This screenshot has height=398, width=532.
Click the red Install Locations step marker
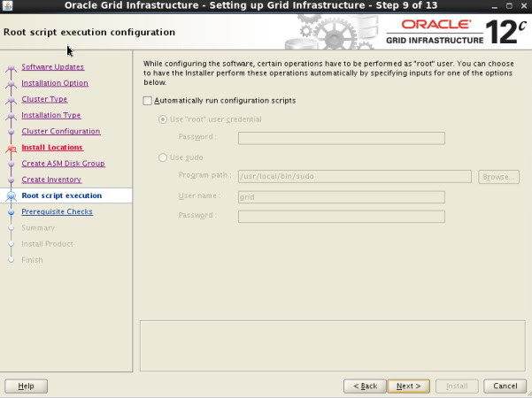[x=12, y=149]
